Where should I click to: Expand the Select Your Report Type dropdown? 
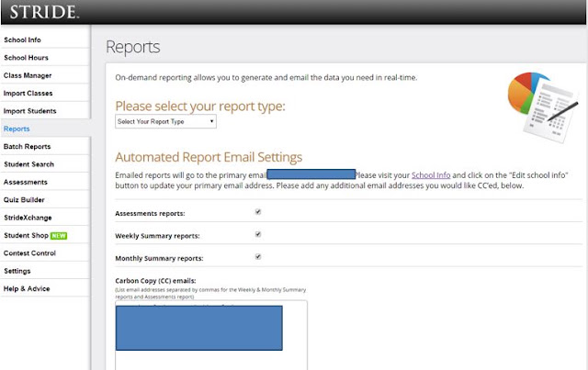(x=165, y=121)
